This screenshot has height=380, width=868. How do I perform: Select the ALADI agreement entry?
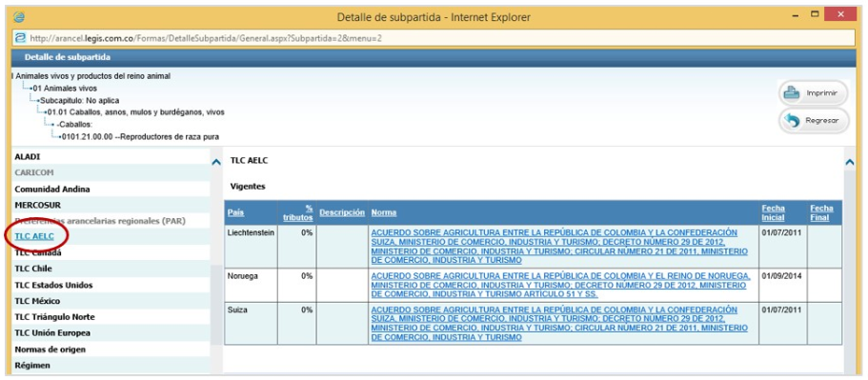(x=28, y=156)
